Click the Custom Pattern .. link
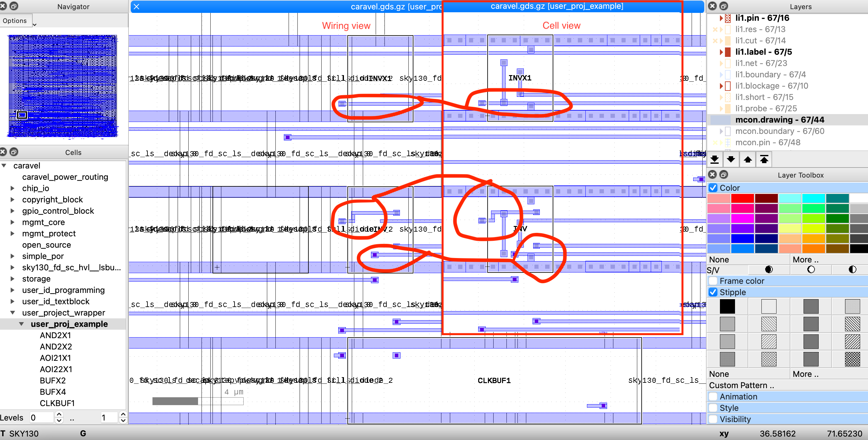This screenshot has height=440, width=868. (x=741, y=385)
